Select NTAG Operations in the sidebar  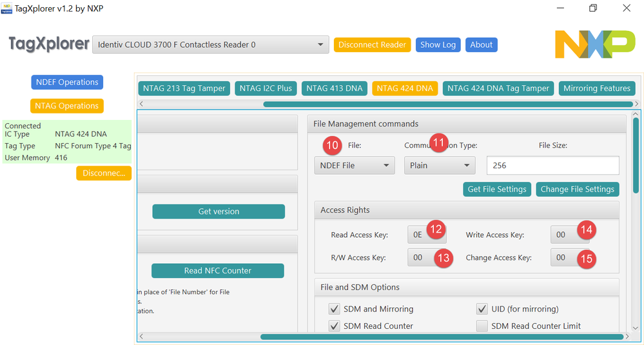(67, 106)
